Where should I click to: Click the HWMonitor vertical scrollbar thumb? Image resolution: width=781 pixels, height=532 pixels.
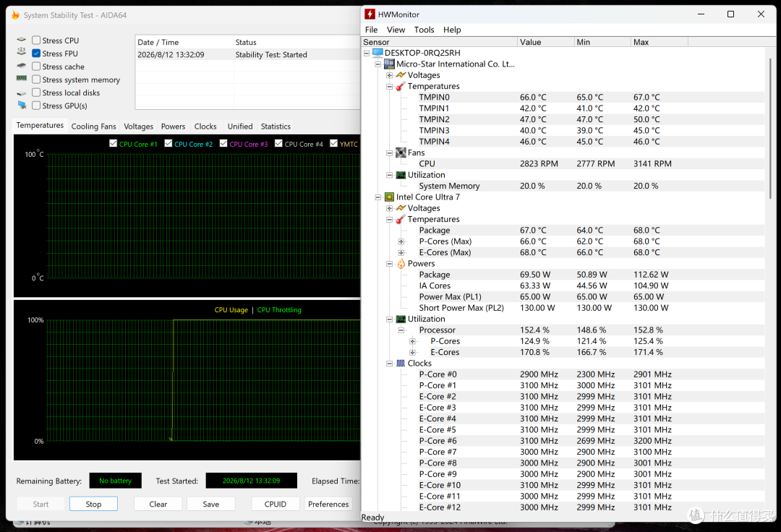[x=771, y=128]
